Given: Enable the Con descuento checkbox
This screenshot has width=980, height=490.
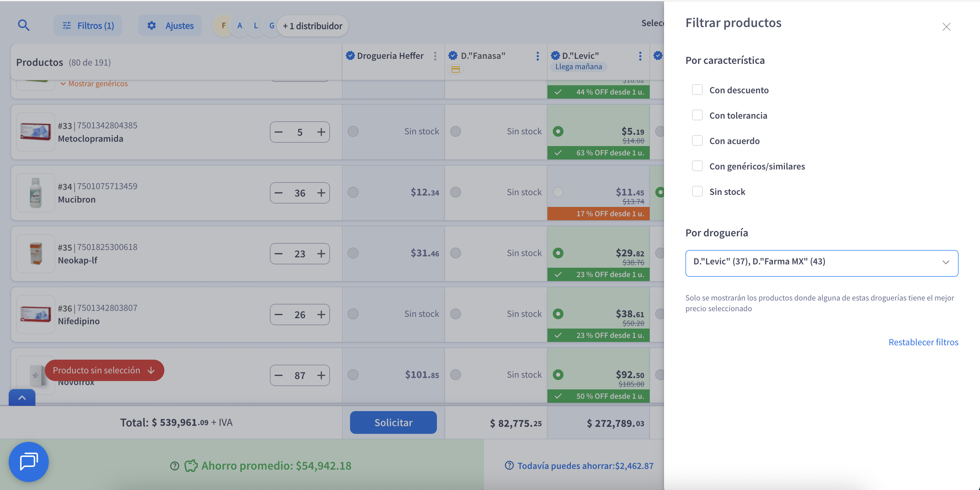Looking at the screenshot, I should click(697, 90).
